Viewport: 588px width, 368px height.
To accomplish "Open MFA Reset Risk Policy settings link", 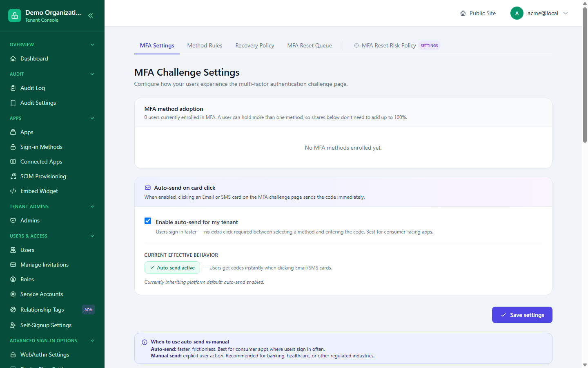I will tap(396, 45).
